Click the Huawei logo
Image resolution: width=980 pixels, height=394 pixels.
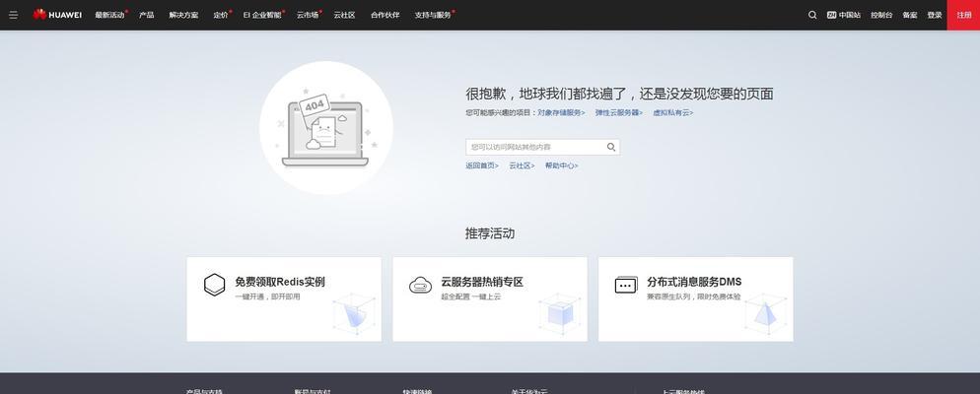click(x=57, y=15)
